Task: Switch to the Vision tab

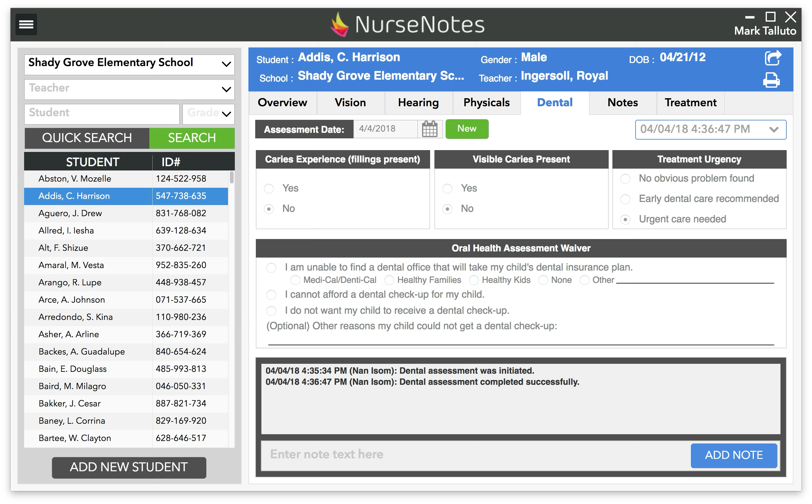Action: click(350, 103)
